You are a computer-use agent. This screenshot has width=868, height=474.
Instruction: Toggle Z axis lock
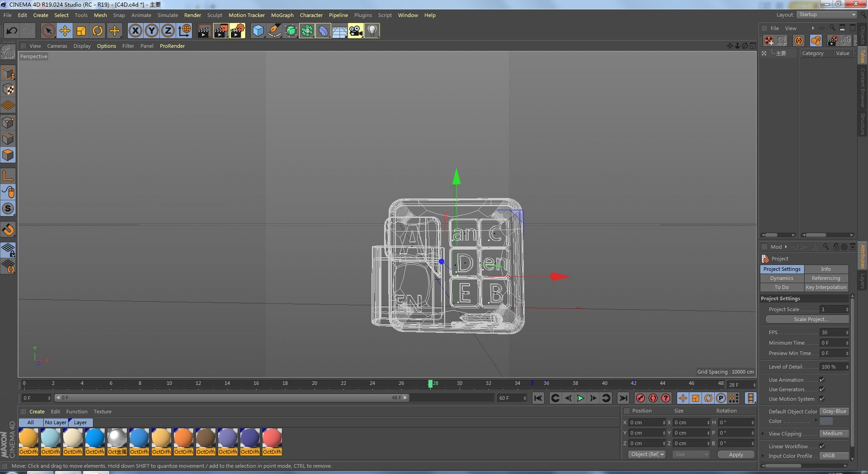[x=168, y=31]
